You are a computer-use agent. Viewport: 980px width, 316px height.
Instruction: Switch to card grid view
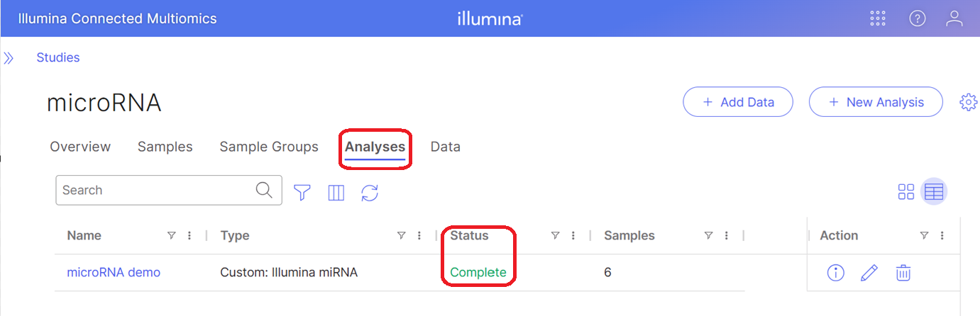[x=906, y=191]
